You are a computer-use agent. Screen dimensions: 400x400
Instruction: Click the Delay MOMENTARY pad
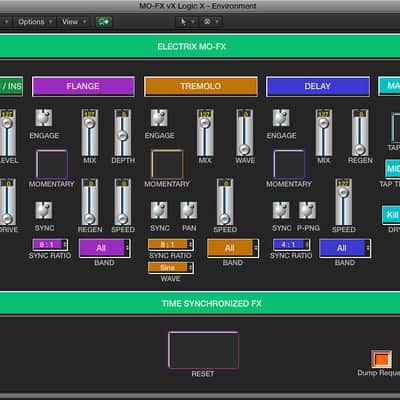tap(289, 165)
